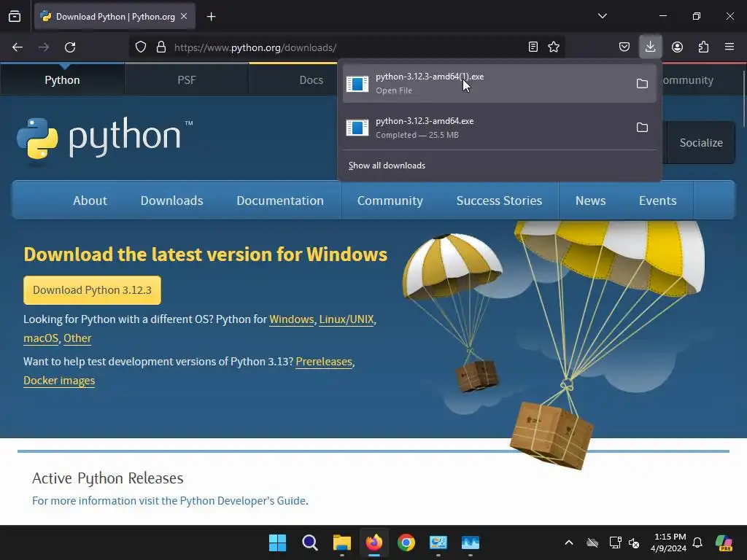
Task: Open the notification bell in the tray
Action: (697, 542)
